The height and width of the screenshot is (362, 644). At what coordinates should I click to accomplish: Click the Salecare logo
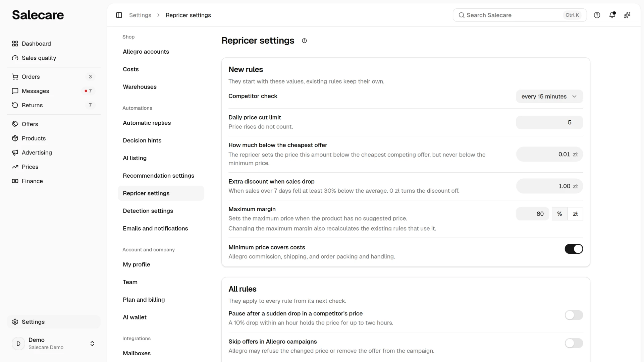tap(38, 15)
